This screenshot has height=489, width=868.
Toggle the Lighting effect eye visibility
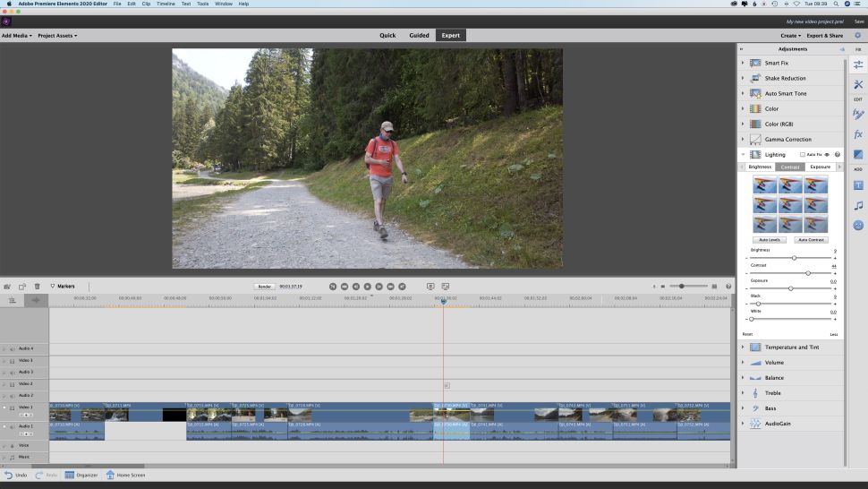click(827, 155)
